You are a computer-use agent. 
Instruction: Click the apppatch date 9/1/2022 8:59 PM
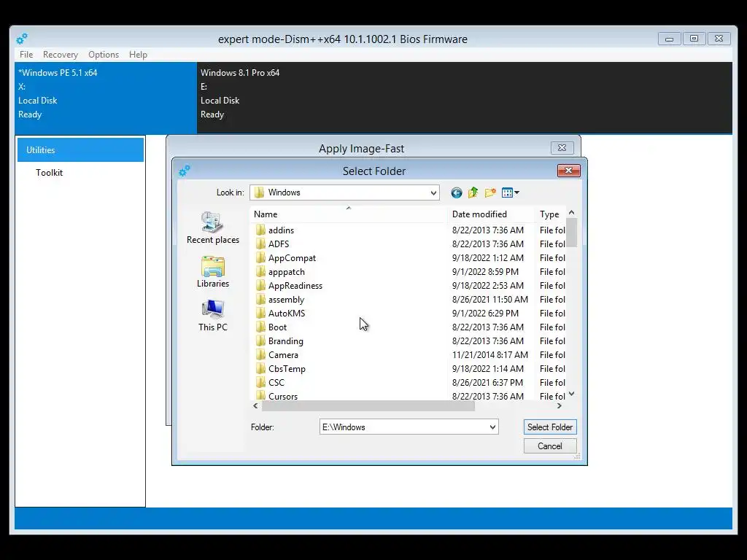pos(485,271)
